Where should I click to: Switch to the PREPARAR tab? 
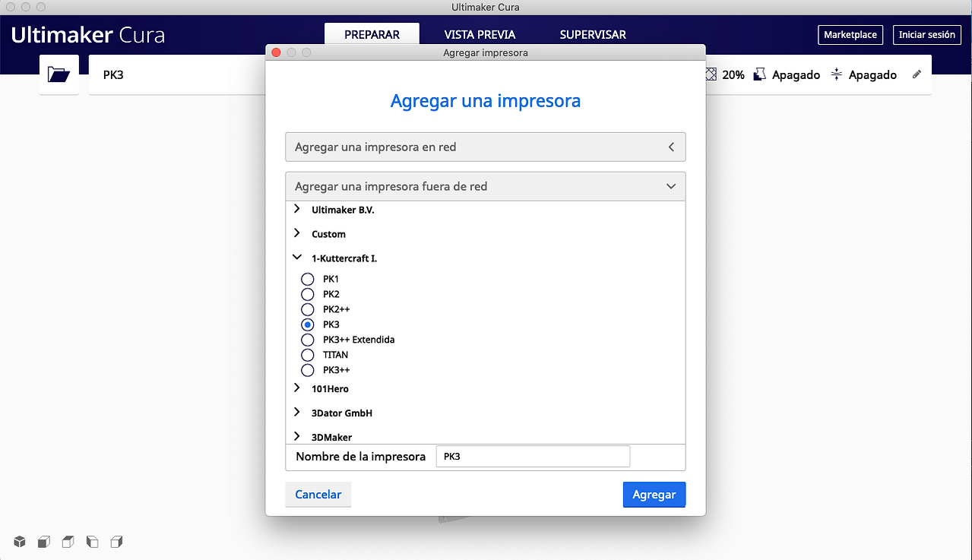pos(372,34)
